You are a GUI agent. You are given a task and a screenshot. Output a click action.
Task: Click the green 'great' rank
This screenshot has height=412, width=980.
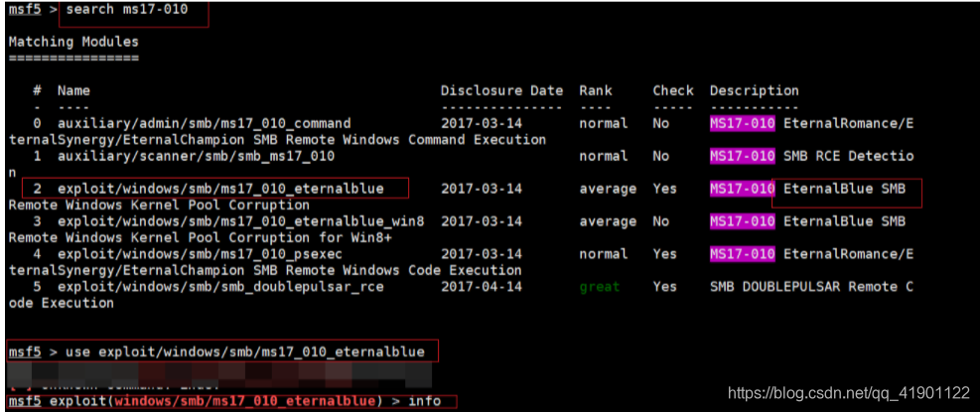(600, 286)
